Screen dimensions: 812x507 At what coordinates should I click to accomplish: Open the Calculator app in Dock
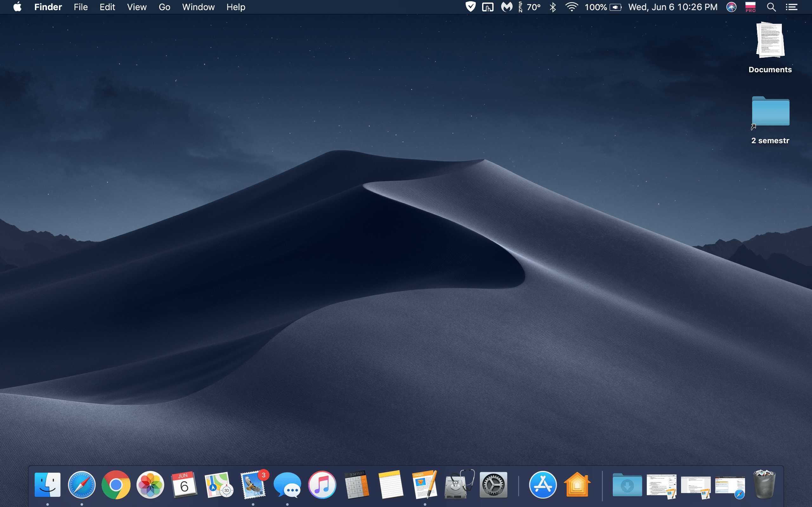click(x=356, y=485)
